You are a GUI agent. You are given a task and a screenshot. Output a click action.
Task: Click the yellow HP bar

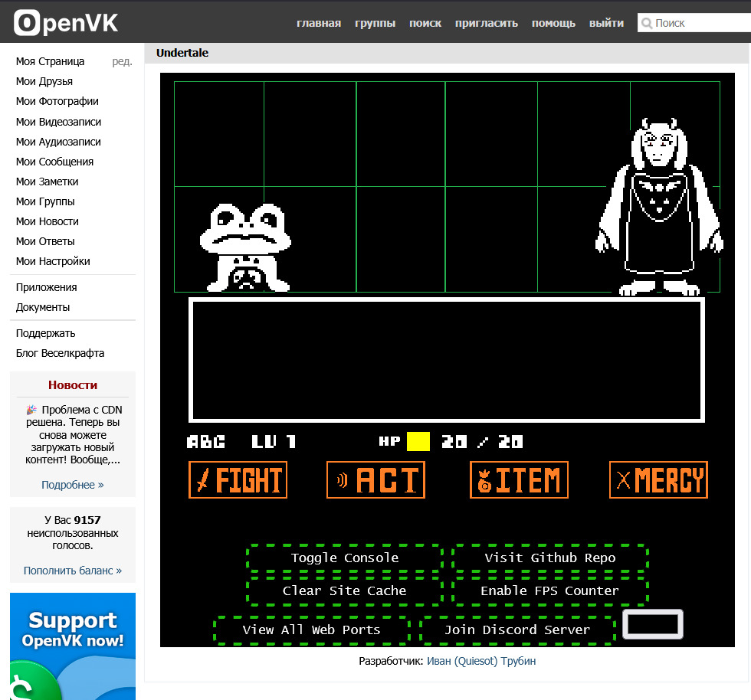(418, 442)
